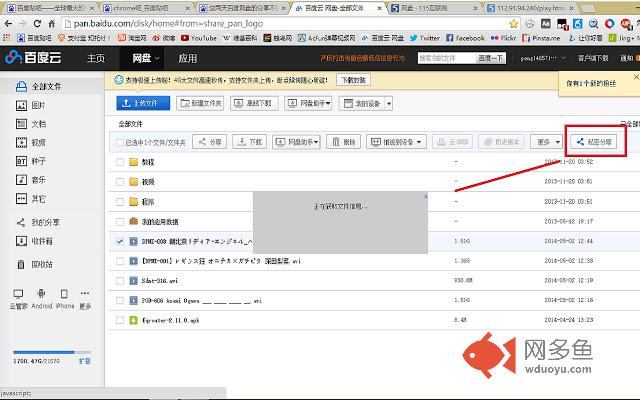Check the [DPMI-001] file checkbox
Viewport: 640px width, 400px height.
(x=120, y=261)
